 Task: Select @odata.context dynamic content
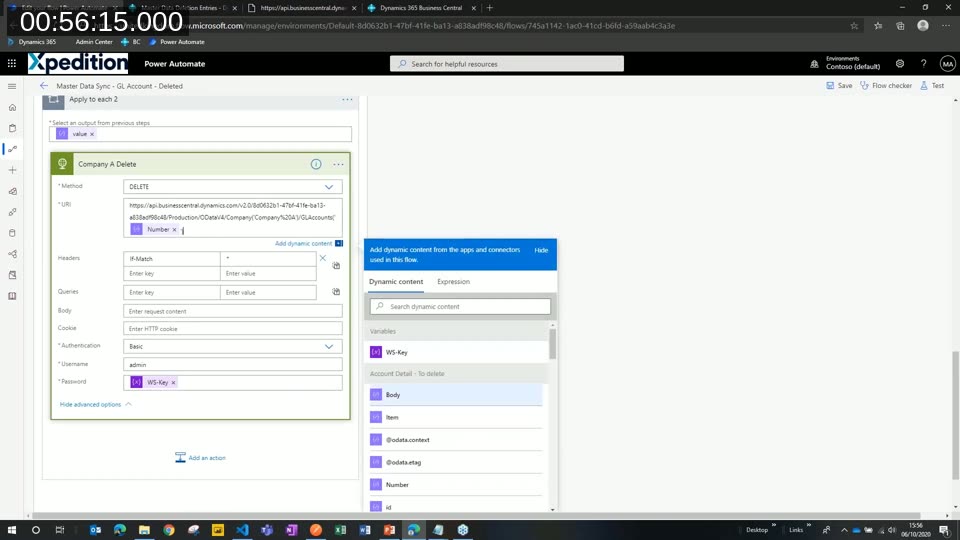tap(457, 440)
